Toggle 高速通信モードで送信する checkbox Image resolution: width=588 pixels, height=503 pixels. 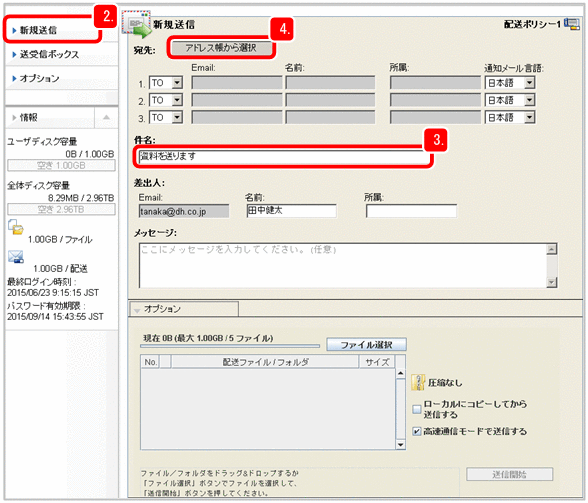pos(417,431)
